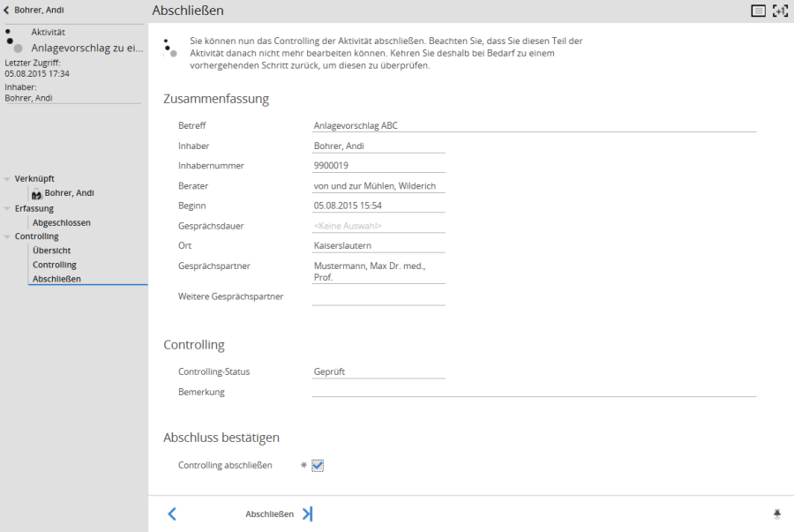Collapse the Verknüpft tree section
The image size is (794, 532).
click(7, 179)
